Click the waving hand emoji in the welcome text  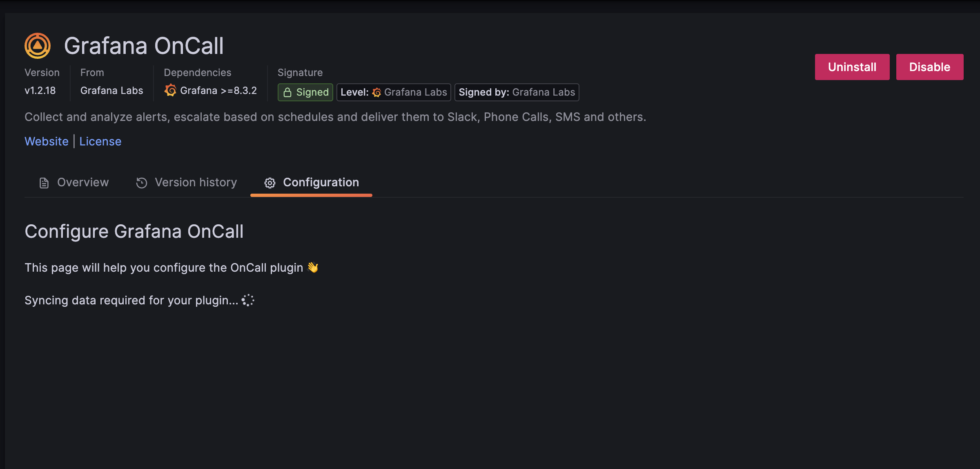pyautogui.click(x=313, y=267)
